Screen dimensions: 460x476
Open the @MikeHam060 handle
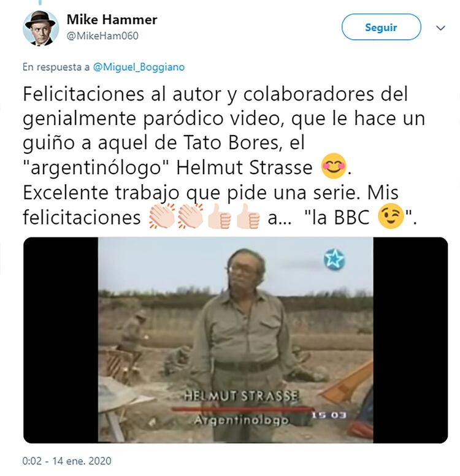tap(102, 36)
